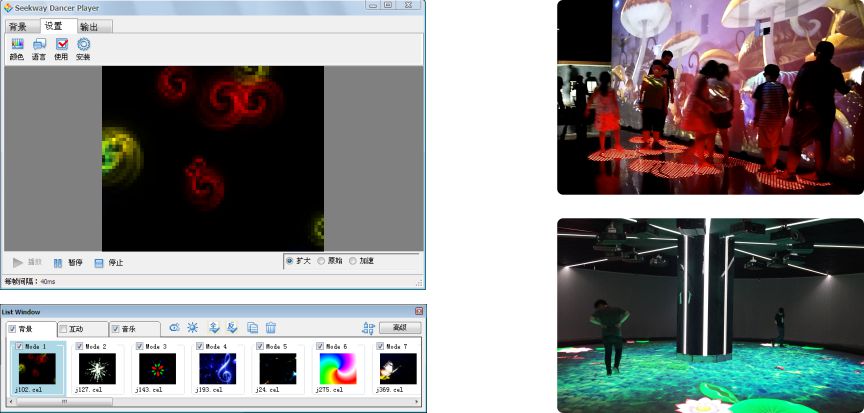The height and width of the screenshot is (413, 864).
Task: Open the 颜色 color settings icon
Action: click(17, 45)
